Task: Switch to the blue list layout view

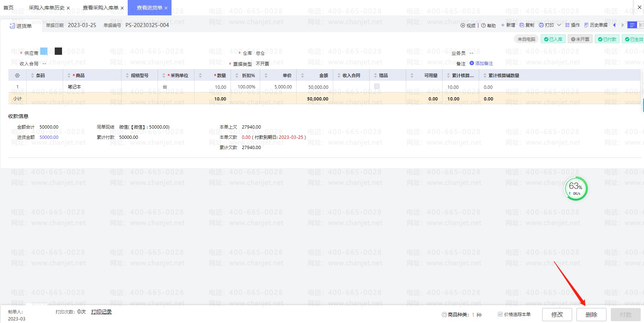Action: click(632, 25)
